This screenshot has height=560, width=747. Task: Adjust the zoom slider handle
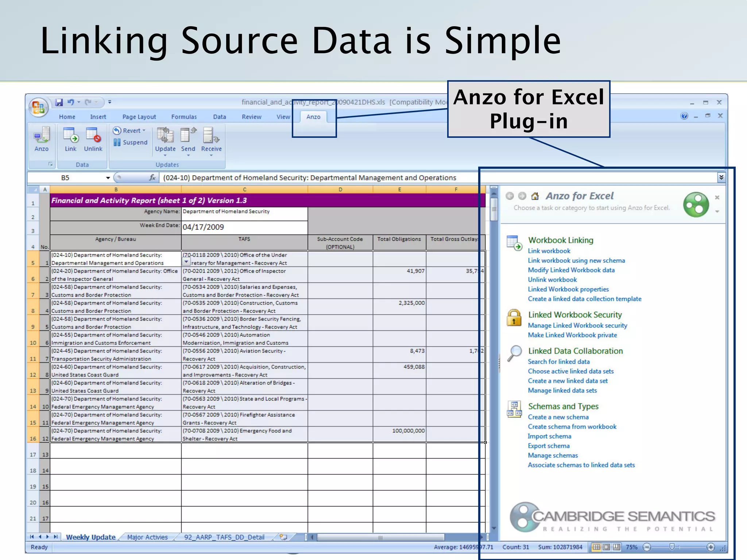click(672, 547)
